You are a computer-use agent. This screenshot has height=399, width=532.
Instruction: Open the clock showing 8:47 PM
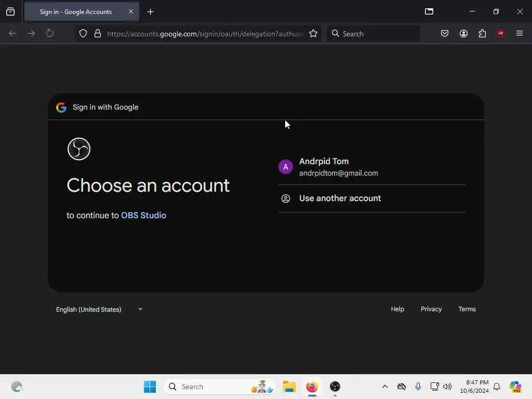click(474, 387)
